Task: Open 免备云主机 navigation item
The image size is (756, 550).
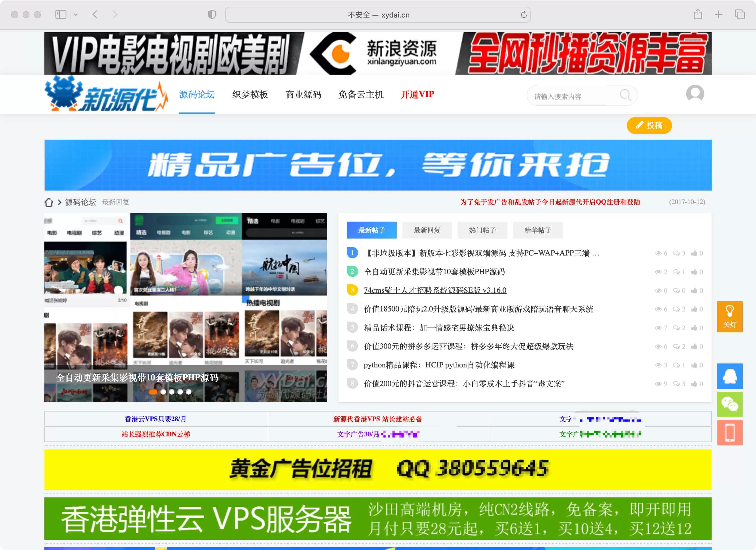Action: (x=361, y=95)
